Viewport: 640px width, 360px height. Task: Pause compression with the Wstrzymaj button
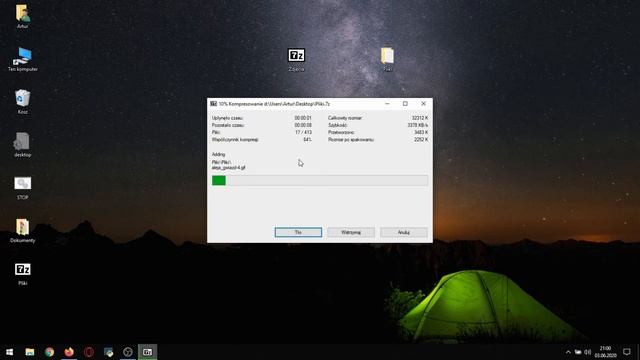tap(351, 232)
